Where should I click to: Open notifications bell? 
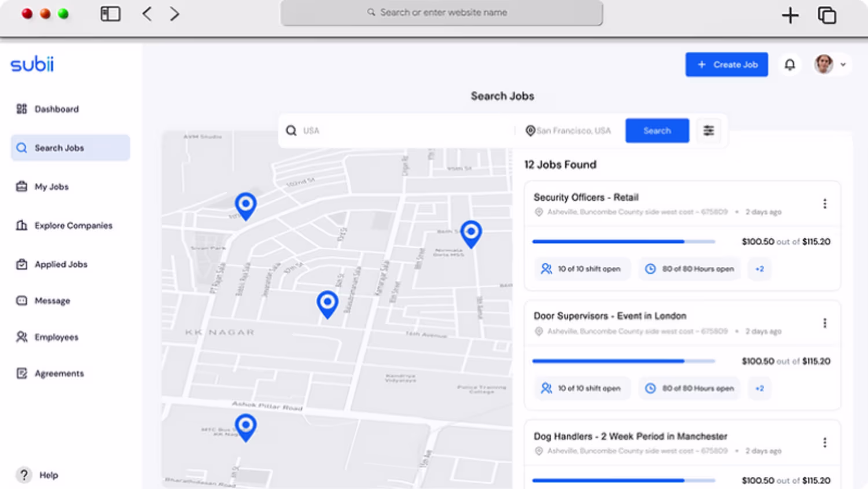click(x=790, y=65)
